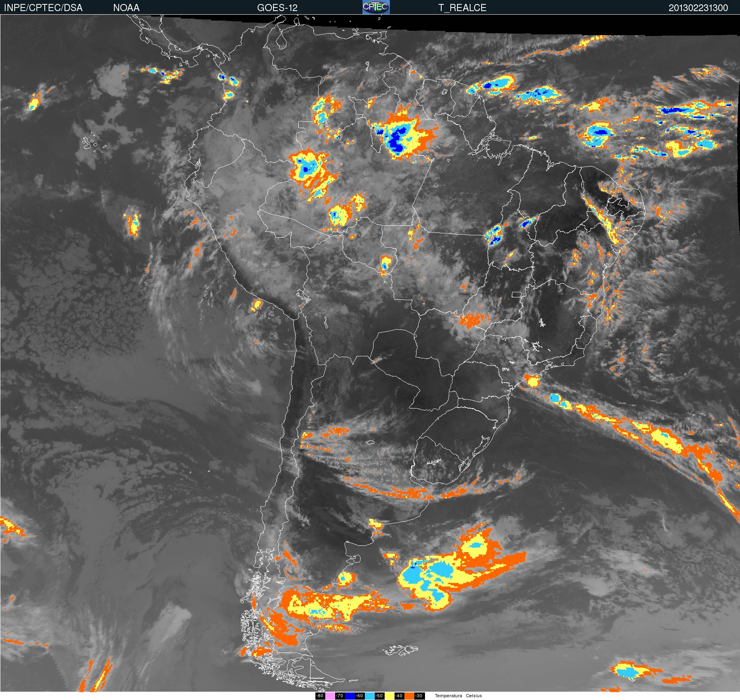Image resolution: width=740 pixels, height=700 pixels.
Task: Click the dark blue legend swatch
Action: click(350, 696)
